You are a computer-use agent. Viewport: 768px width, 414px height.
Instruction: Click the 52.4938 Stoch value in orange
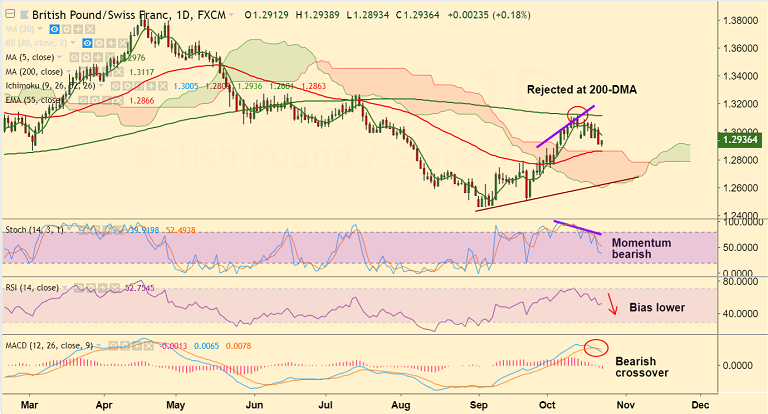coord(180,230)
